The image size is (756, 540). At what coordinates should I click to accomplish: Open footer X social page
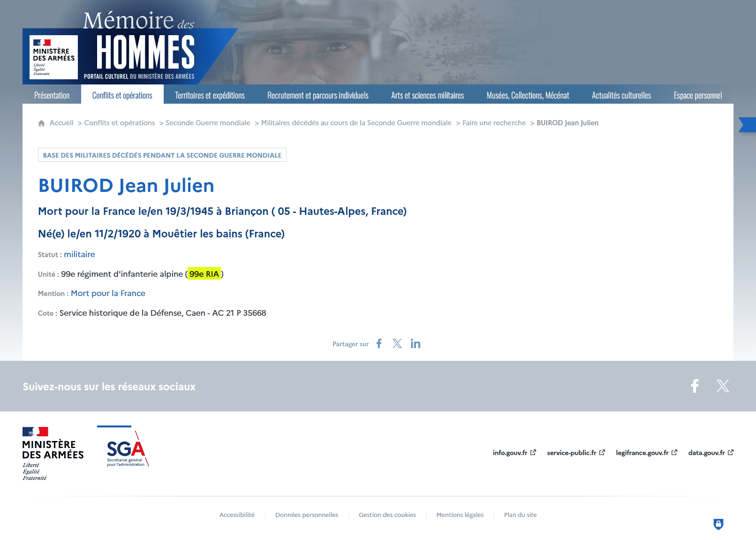pos(723,386)
